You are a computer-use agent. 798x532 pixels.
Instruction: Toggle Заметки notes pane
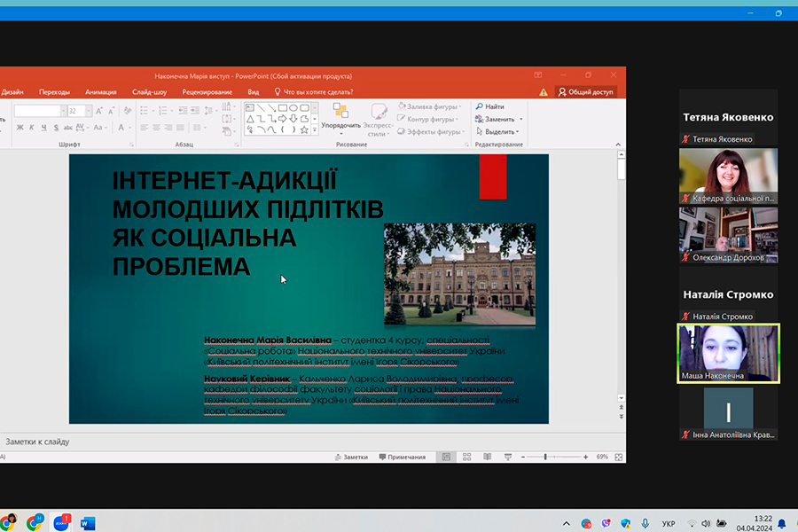[351, 457]
